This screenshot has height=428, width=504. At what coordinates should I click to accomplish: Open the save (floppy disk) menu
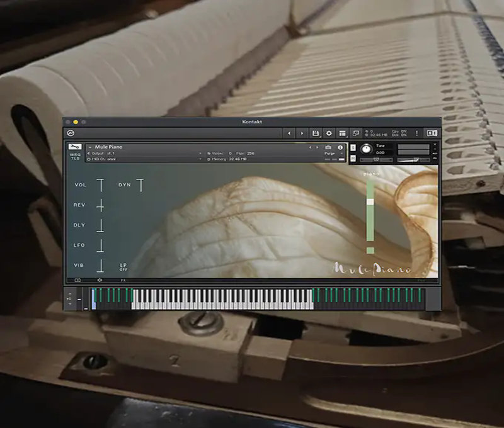tap(316, 133)
